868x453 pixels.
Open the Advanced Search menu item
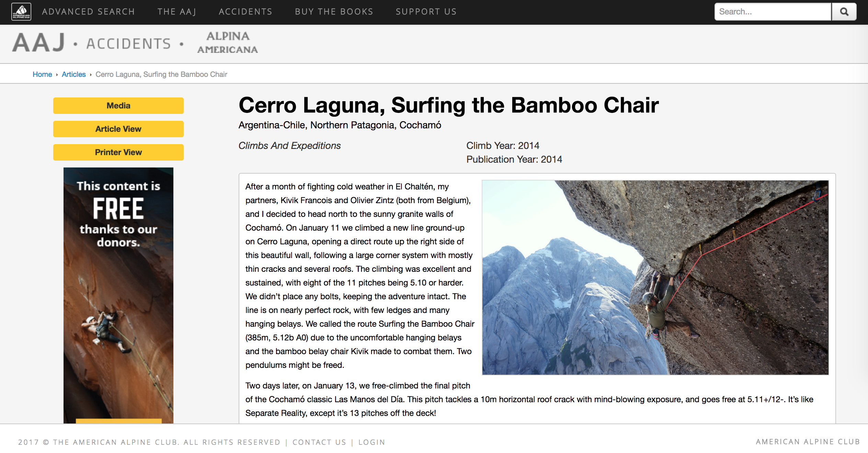88,12
